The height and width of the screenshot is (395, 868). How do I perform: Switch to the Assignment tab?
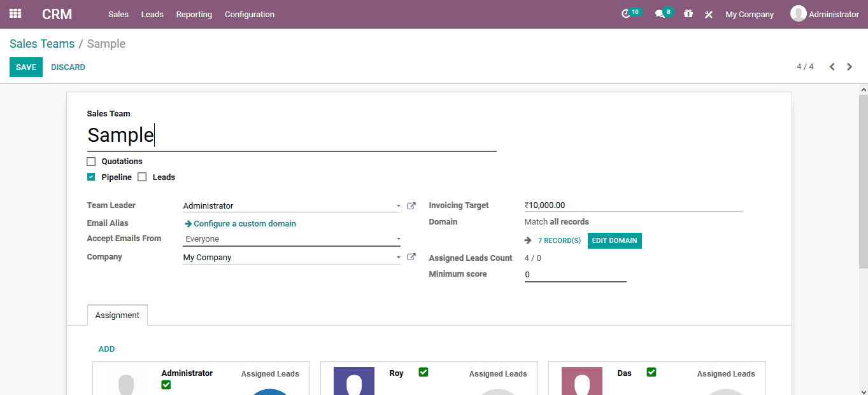117,315
